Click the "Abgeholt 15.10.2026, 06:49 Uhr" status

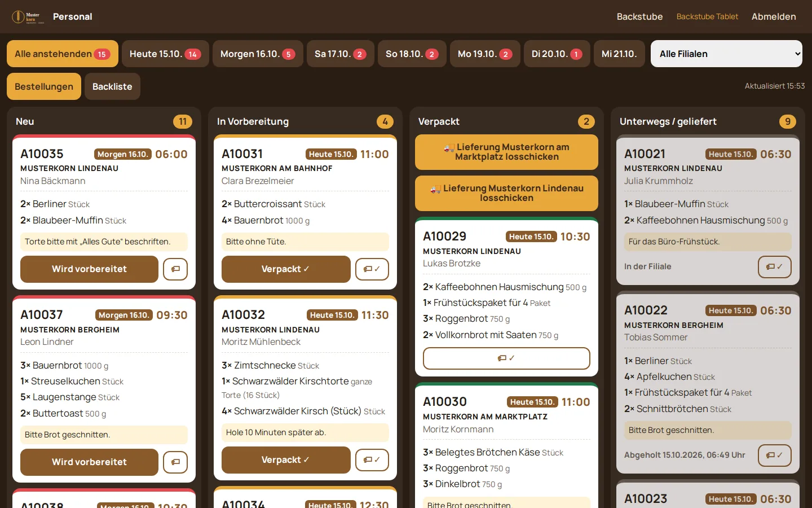[x=685, y=455]
